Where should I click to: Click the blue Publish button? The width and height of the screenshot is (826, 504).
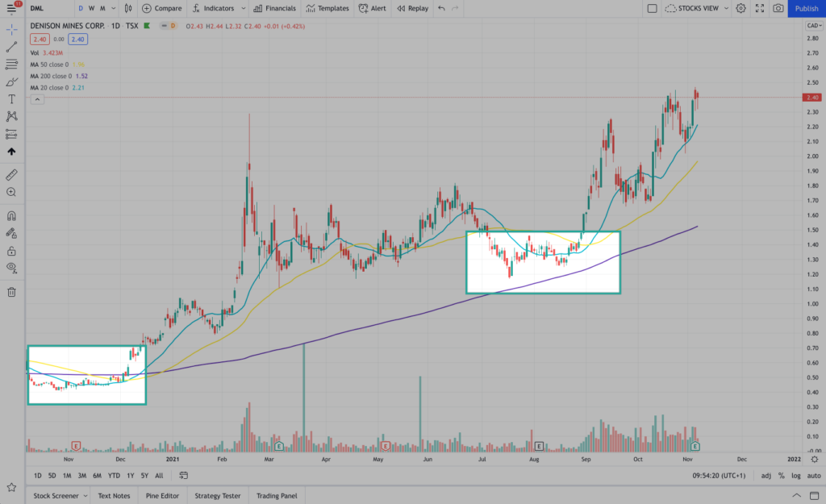tap(806, 8)
